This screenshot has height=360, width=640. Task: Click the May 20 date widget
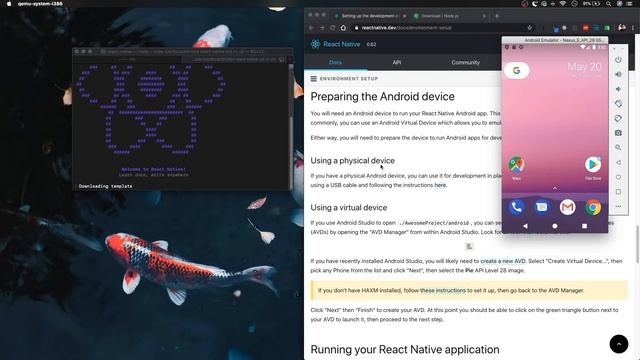584,67
